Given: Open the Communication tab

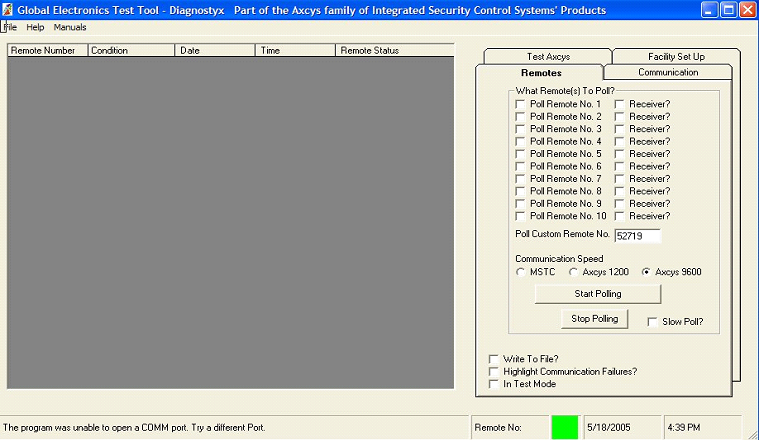Looking at the screenshot, I should pos(668,72).
